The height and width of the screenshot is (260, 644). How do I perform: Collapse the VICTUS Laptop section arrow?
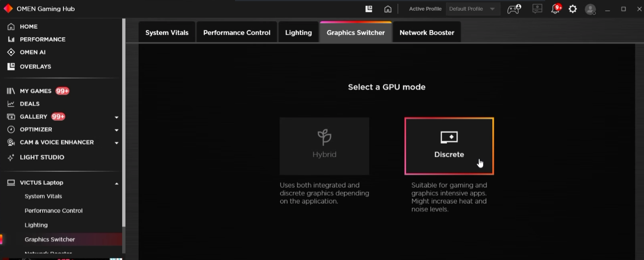[x=116, y=183]
